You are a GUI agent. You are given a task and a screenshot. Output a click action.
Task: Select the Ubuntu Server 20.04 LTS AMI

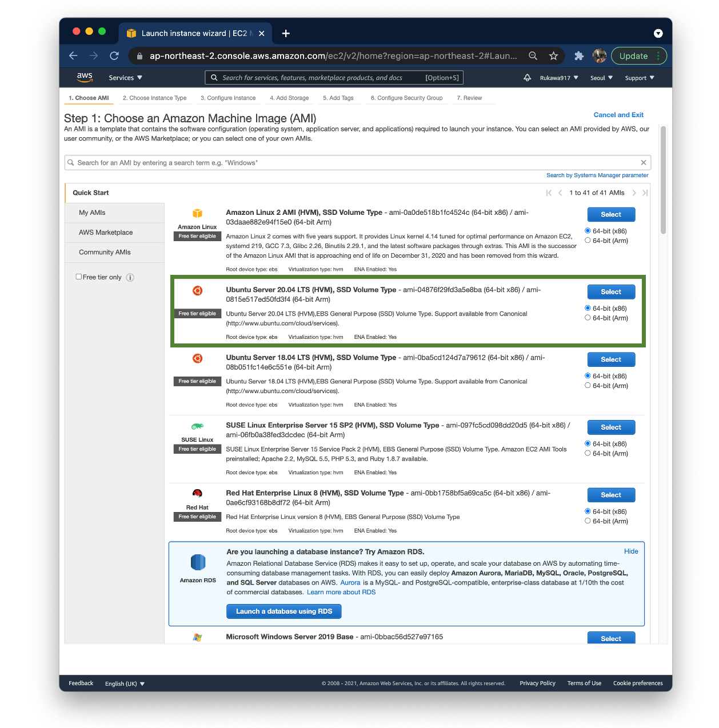[611, 292]
